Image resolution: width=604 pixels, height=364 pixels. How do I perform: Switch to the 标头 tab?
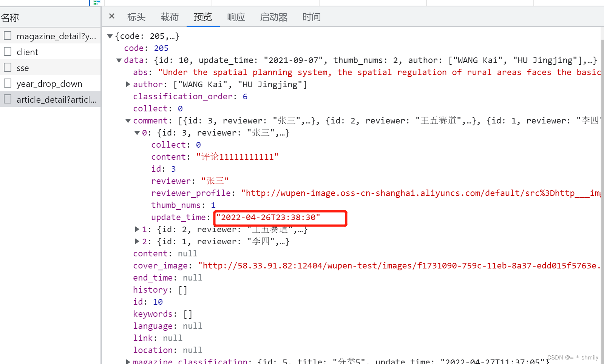pyautogui.click(x=136, y=17)
